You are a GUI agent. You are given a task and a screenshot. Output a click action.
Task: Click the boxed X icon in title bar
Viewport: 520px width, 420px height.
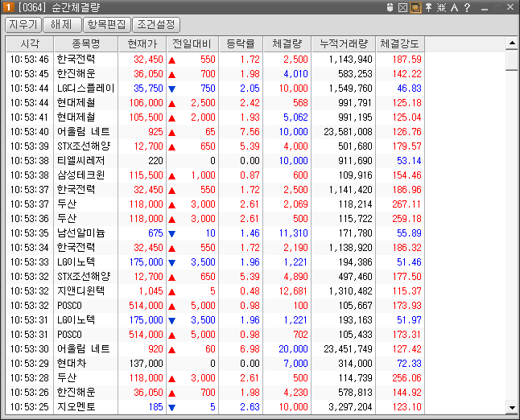(402, 7)
